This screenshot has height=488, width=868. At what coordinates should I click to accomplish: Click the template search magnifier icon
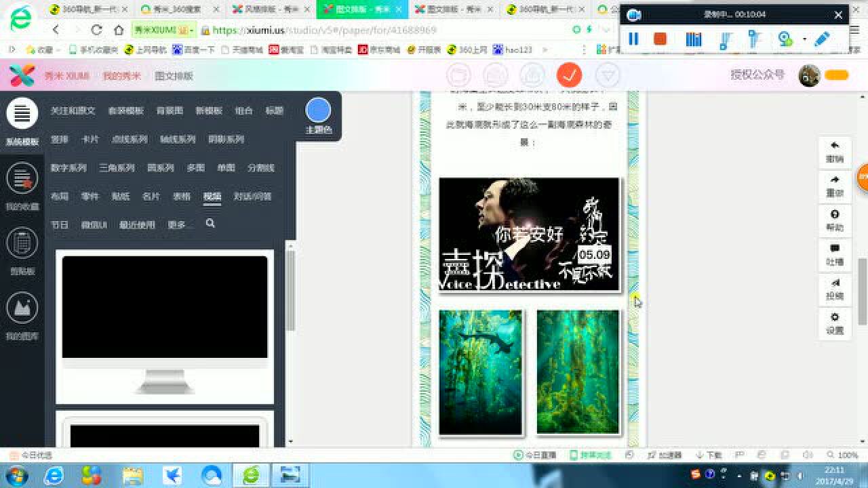(210, 223)
